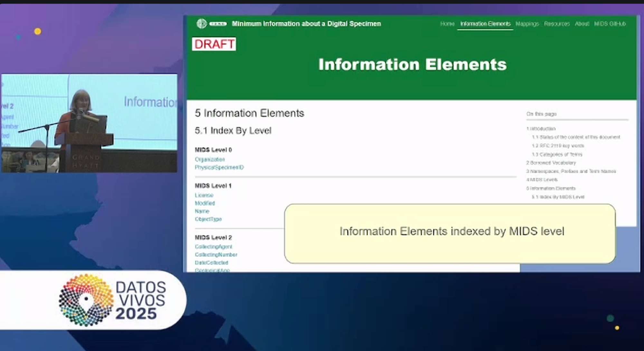Viewport: 644px width, 351px height.
Task: Open the CollectingAgent link
Action: [x=213, y=247]
